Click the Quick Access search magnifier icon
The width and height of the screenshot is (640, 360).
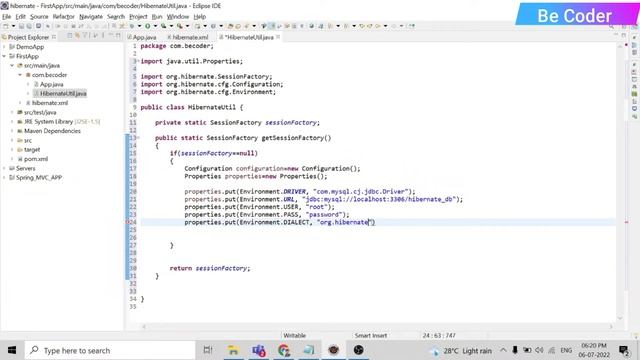click(611, 27)
